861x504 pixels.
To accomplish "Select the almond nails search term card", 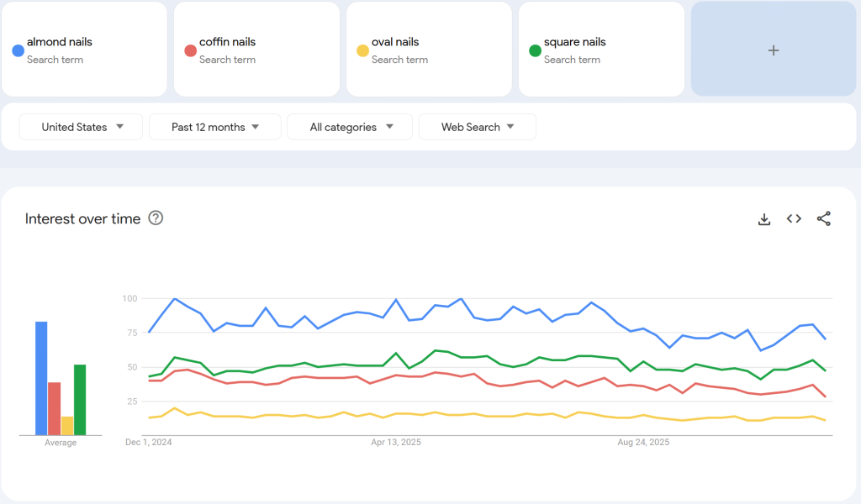I will [84, 49].
